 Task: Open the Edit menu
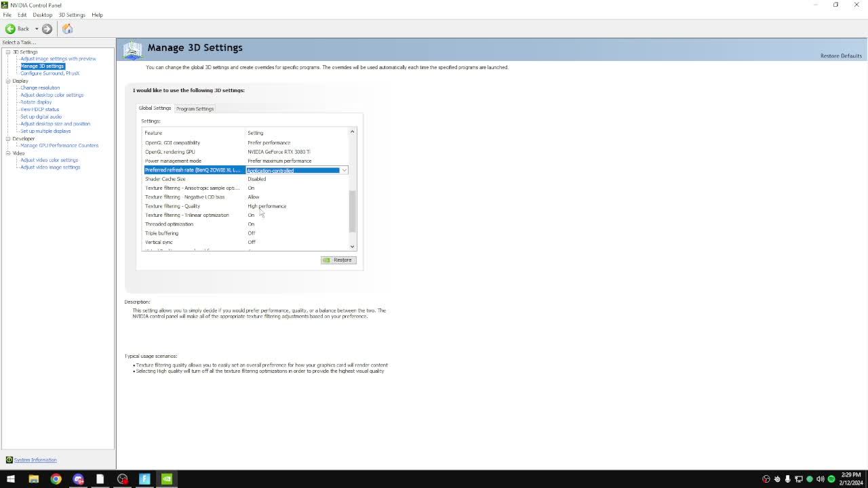click(x=22, y=15)
